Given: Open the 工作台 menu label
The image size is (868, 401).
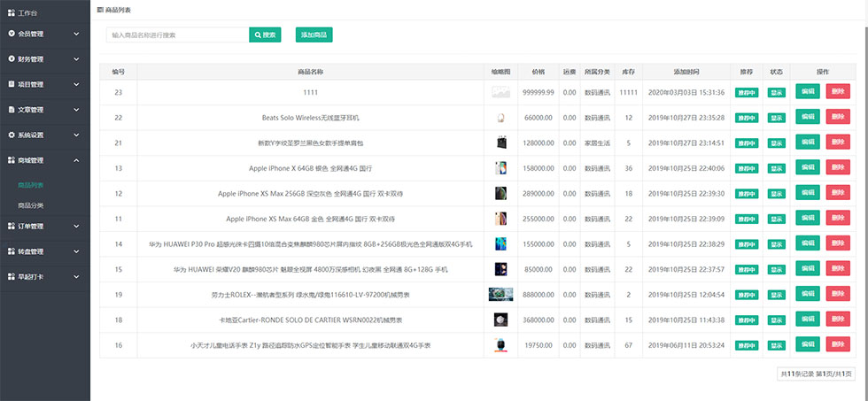Looking at the screenshot, I should tap(27, 12).
